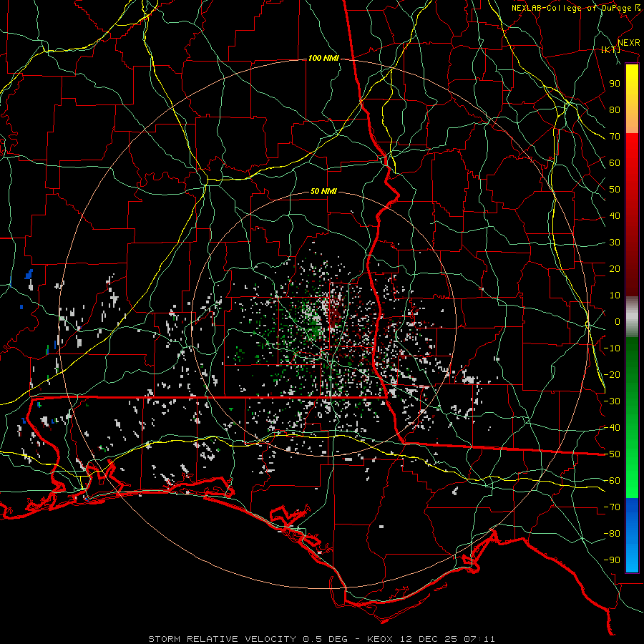Click the 30 value on the velocity scale
The image size is (644, 644).
click(x=615, y=243)
